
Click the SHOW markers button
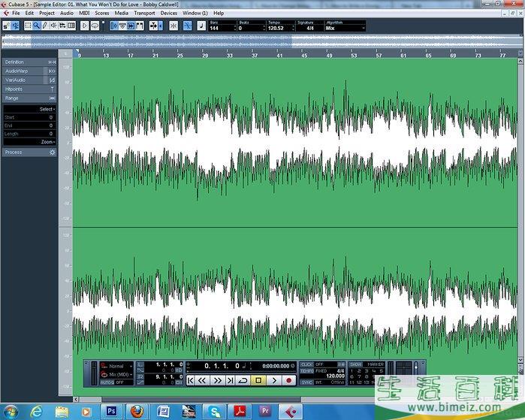coord(355,364)
